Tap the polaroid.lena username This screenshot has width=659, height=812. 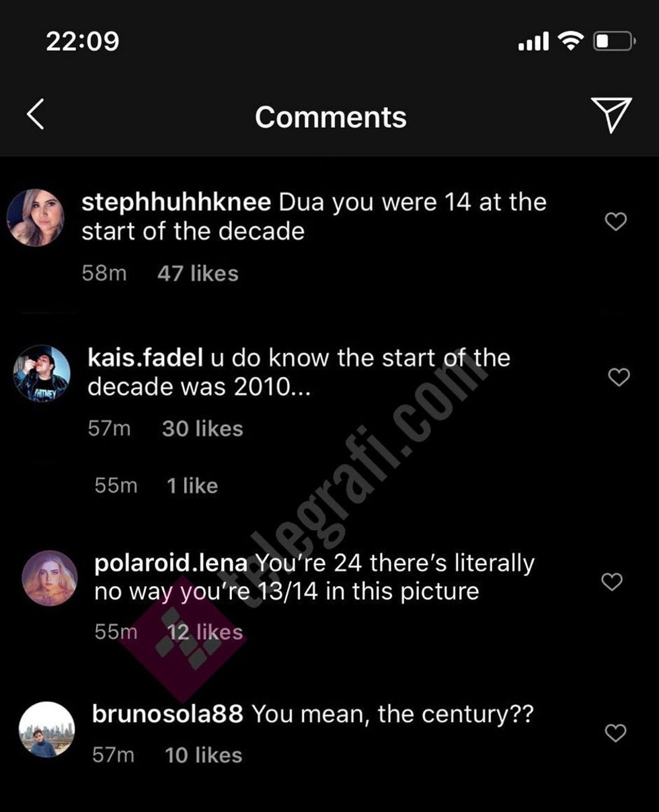pyautogui.click(x=171, y=563)
